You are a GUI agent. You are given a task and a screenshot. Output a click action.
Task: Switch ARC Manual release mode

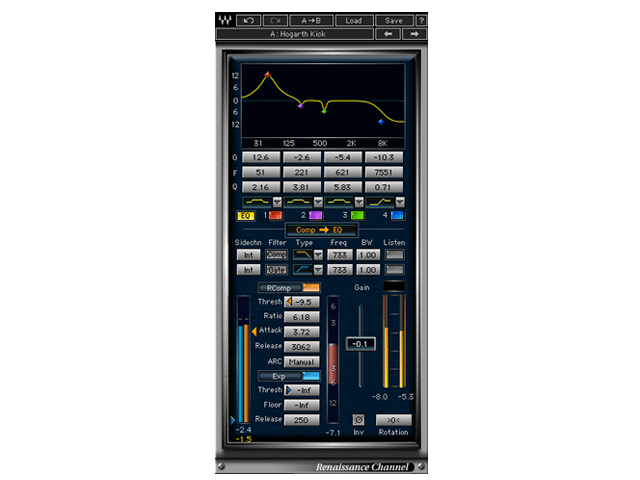302,362
